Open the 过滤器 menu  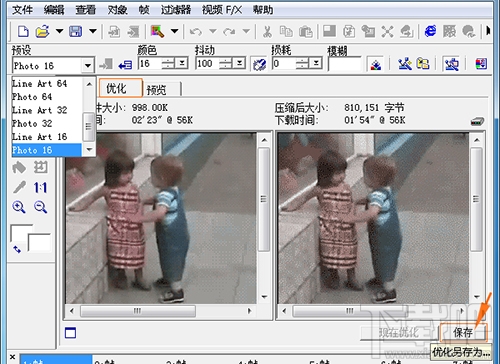pos(175,10)
